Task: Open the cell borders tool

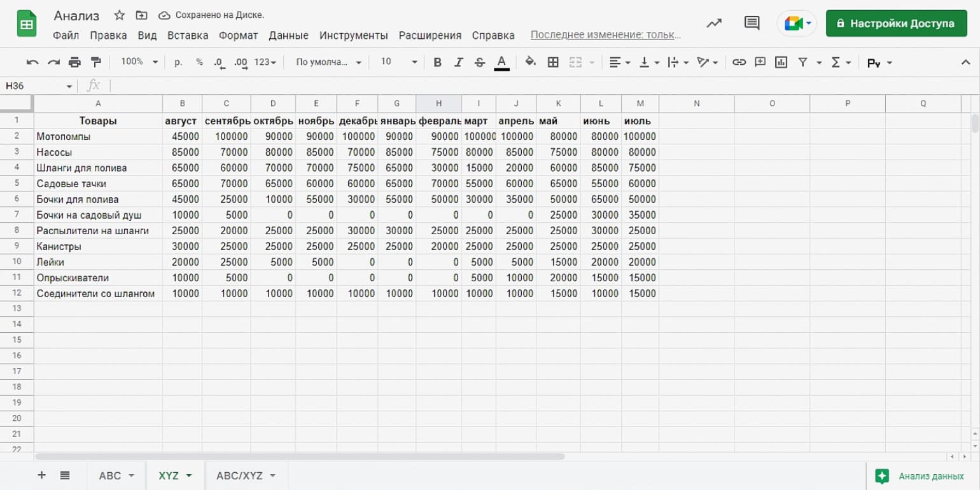Action: point(553,62)
